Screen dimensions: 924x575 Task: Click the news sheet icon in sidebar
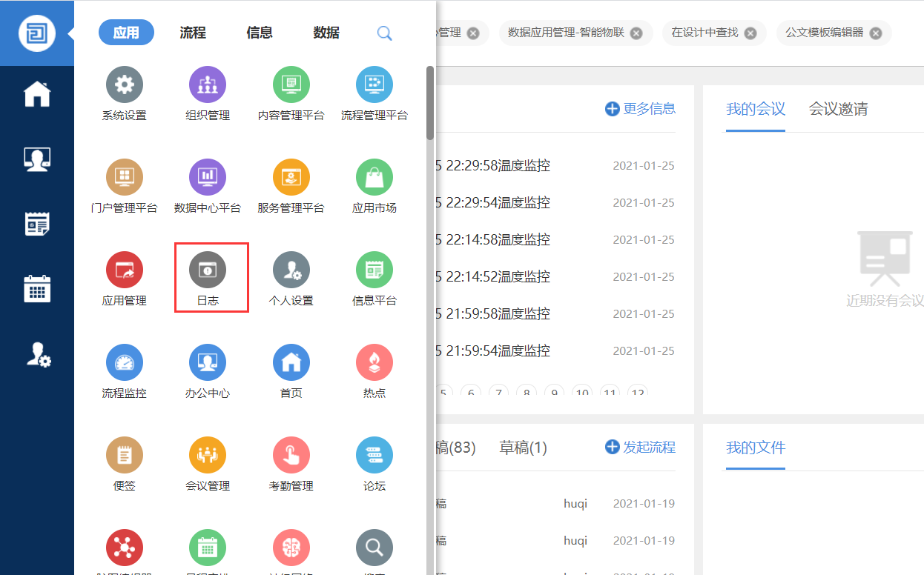coord(37,223)
